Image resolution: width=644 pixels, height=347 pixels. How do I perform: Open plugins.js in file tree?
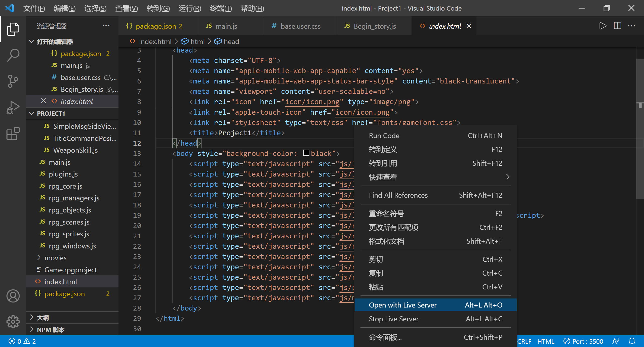click(72, 174)
